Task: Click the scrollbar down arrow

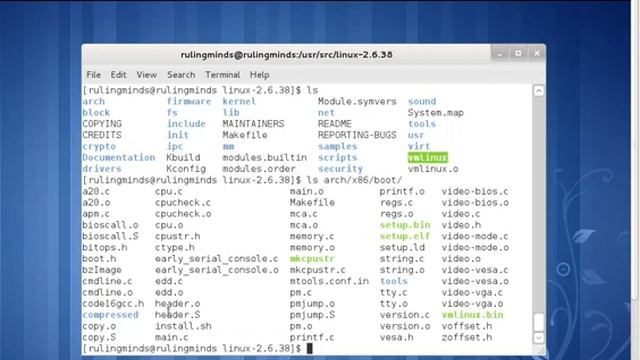Action: pyautogui.click(x=539, y=338)
